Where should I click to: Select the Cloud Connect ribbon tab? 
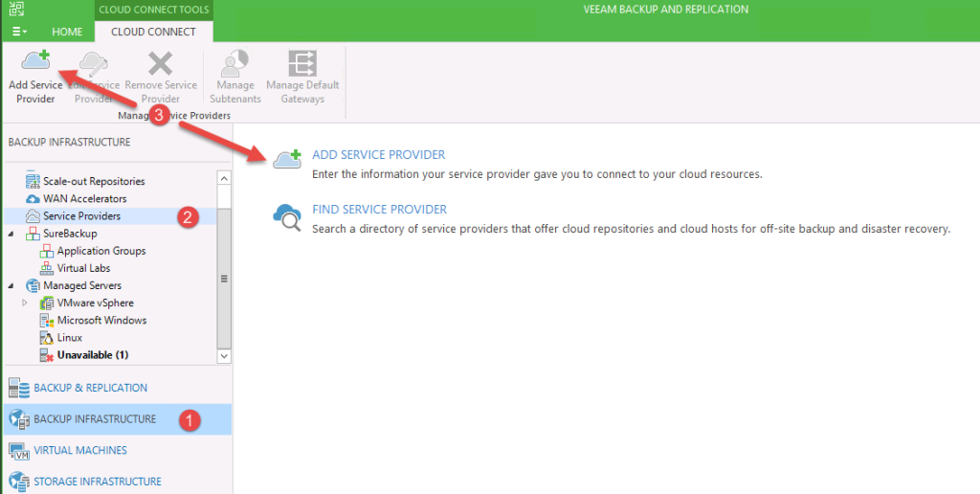[153, 32]
